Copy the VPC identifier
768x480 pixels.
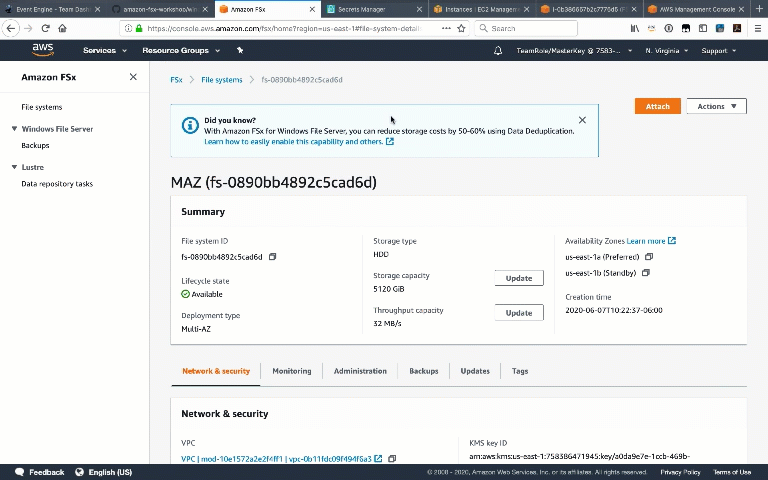coord(392,459)
